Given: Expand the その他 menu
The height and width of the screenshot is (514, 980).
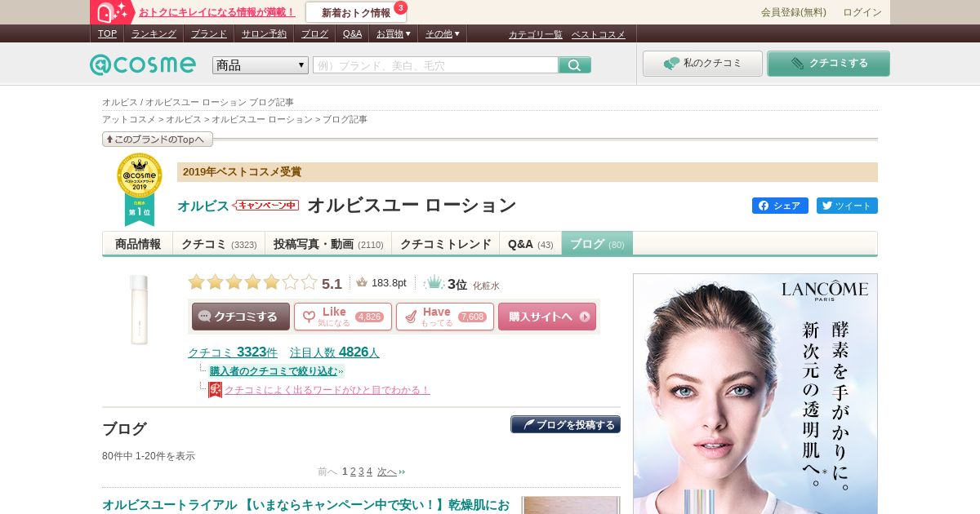Looking at the screenshot, I should point(442,33).
